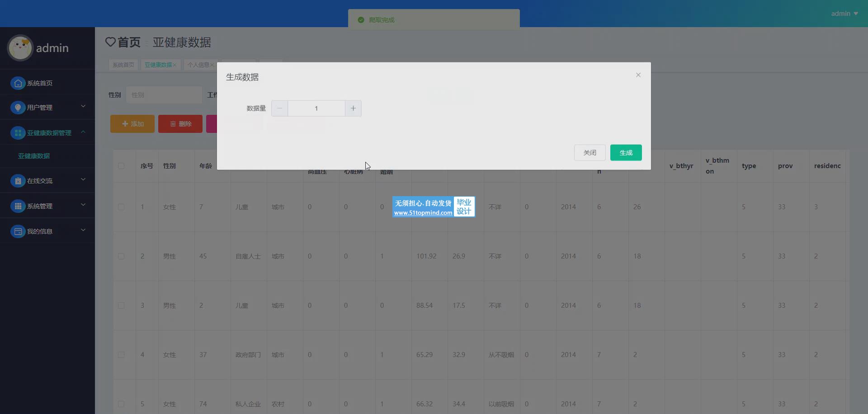868x414 pixels.
Task: Click the 我的信息 sidebar icon
Action: click(x=18, y=231)
